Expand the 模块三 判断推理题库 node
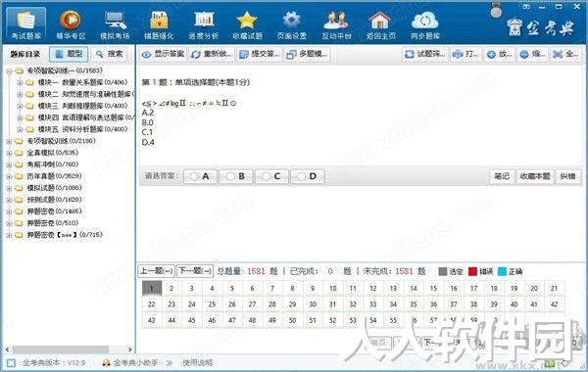 20,106
